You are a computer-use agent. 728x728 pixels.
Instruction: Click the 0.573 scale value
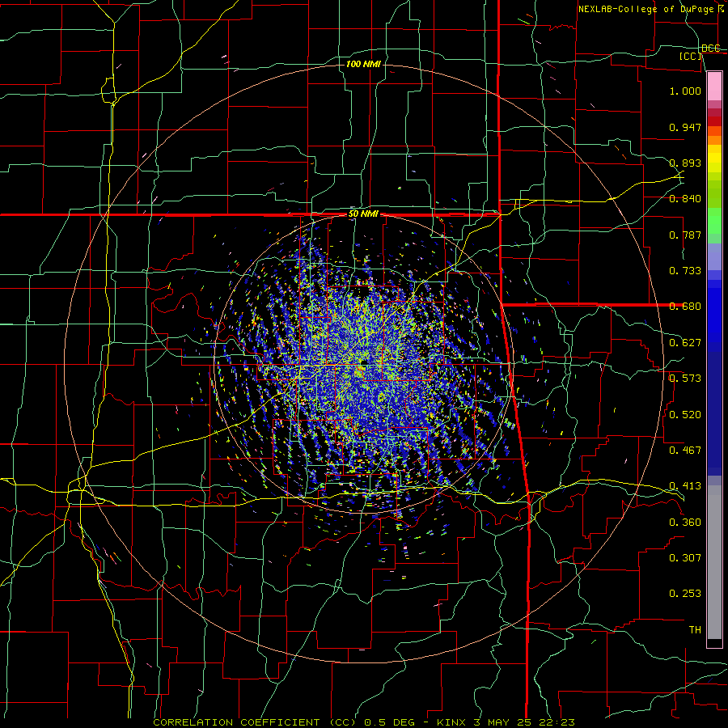[x=685, y=379]
